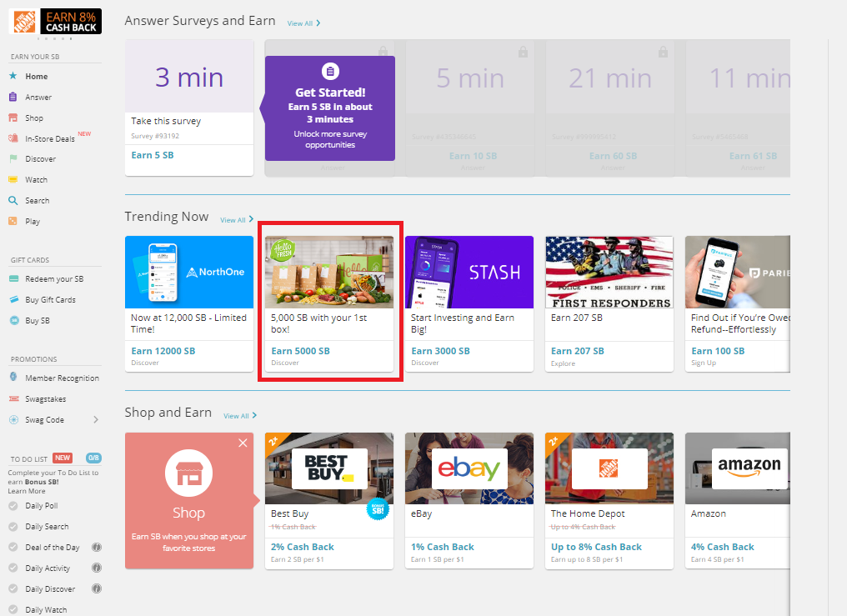Select Watch in the sidebar
847x616 pixels.
[36, 180]
